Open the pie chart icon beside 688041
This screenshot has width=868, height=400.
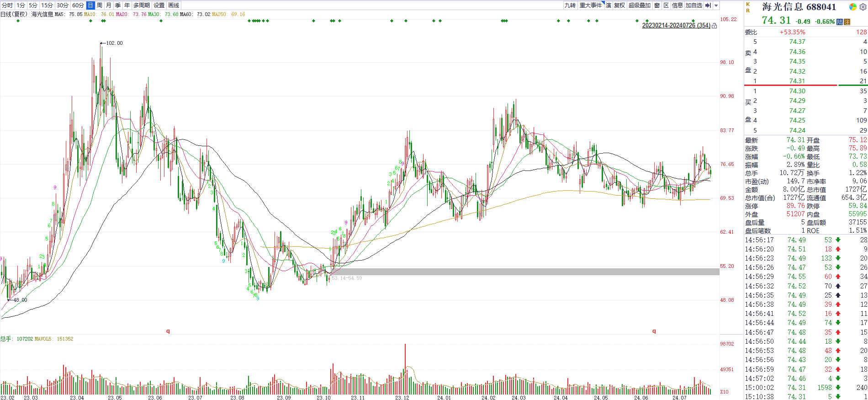point(853,7)
